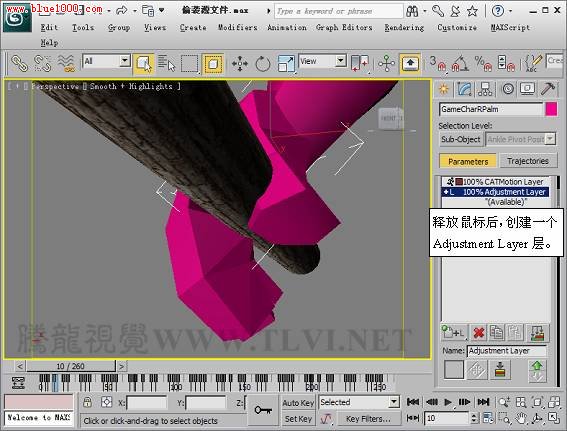Click the Key Filters button

pyautogui.click(x=368, y=419)
